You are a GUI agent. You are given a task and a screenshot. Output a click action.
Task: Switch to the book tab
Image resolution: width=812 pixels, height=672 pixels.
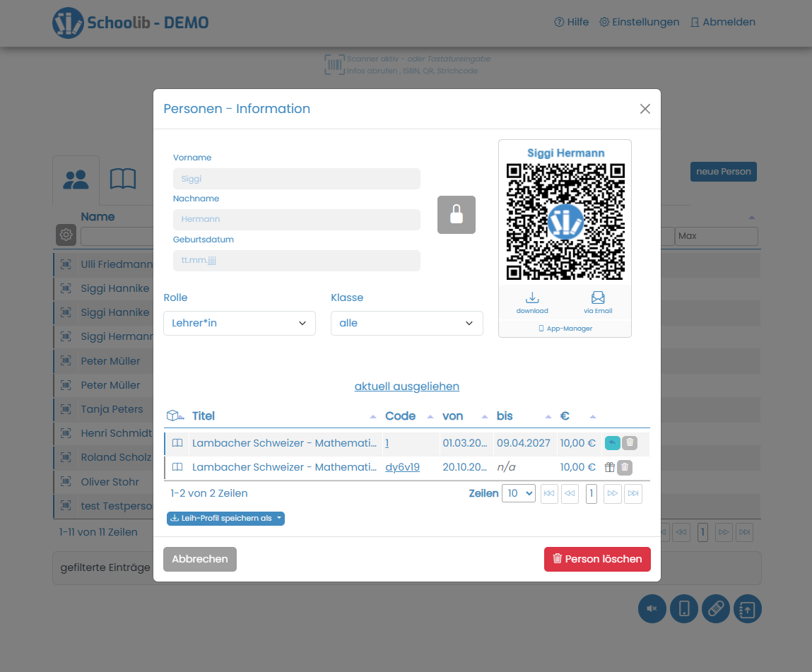(123, 179)
